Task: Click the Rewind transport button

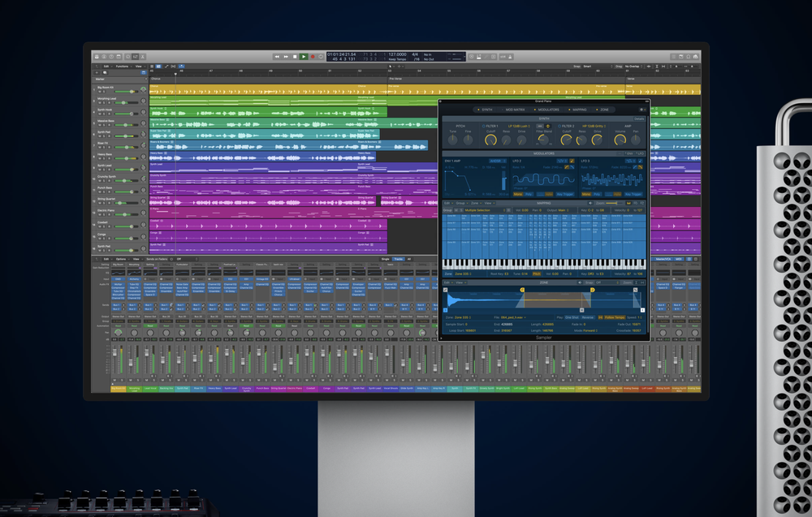Action: click(x=277, y=57)
